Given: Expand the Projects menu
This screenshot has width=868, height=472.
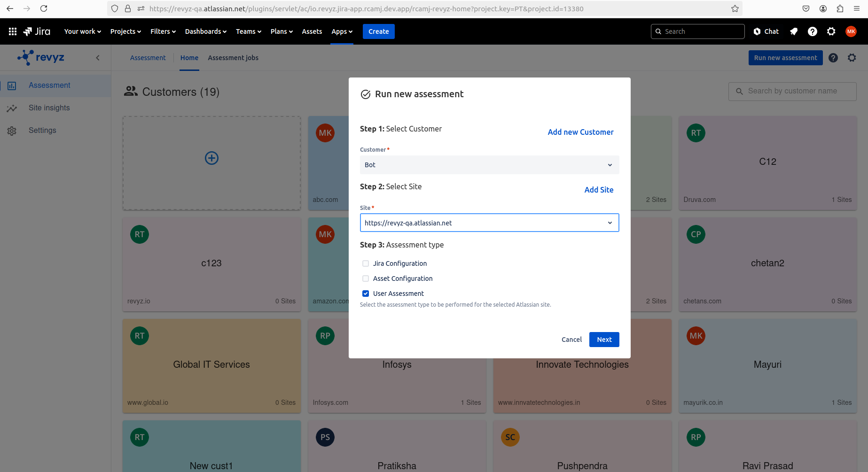Looking at the screenshot, I should point(125,31).
